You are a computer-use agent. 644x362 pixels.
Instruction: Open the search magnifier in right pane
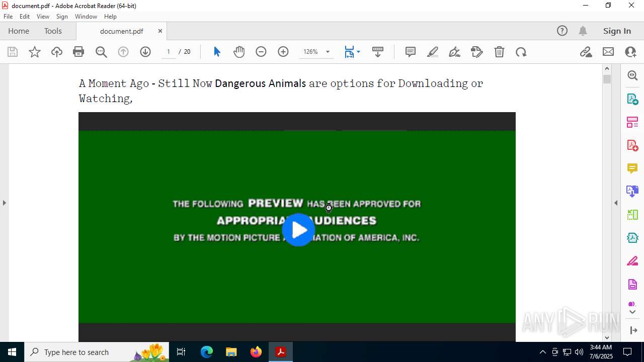(x=632, y=75)
